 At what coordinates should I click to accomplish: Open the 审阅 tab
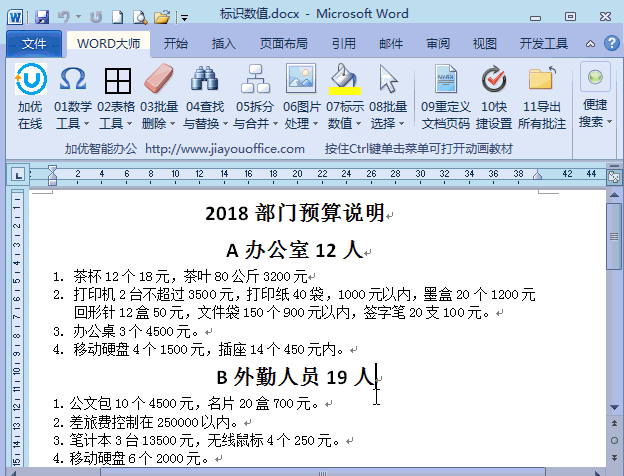[438, 43]
